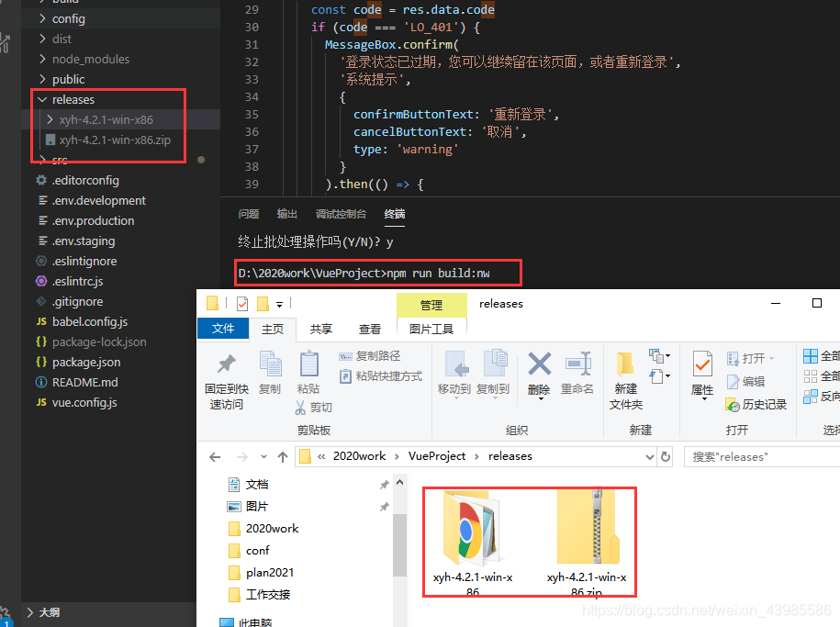Open the recent locations dropdown arrow
840x627 pixels.
coord(263,457)
